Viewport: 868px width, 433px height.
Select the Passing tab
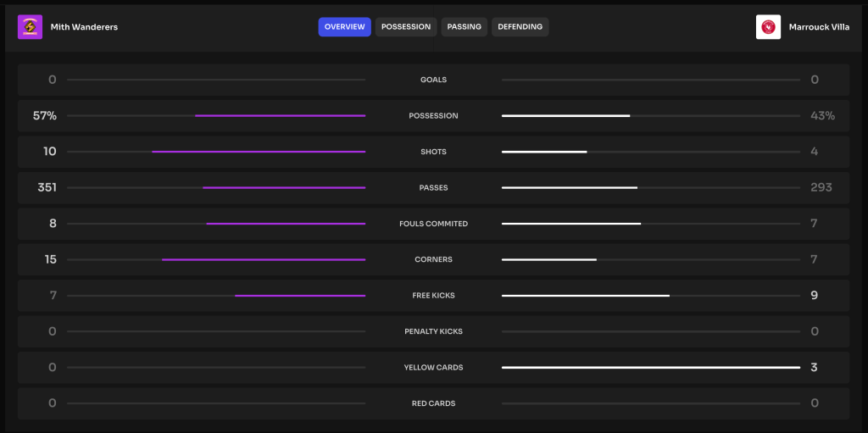(464, 27)
